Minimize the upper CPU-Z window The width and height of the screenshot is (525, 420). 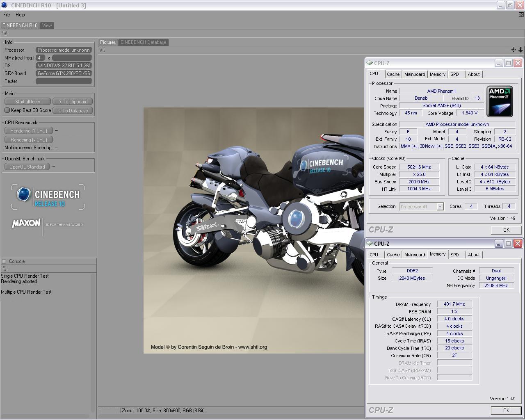pos(498,63)
